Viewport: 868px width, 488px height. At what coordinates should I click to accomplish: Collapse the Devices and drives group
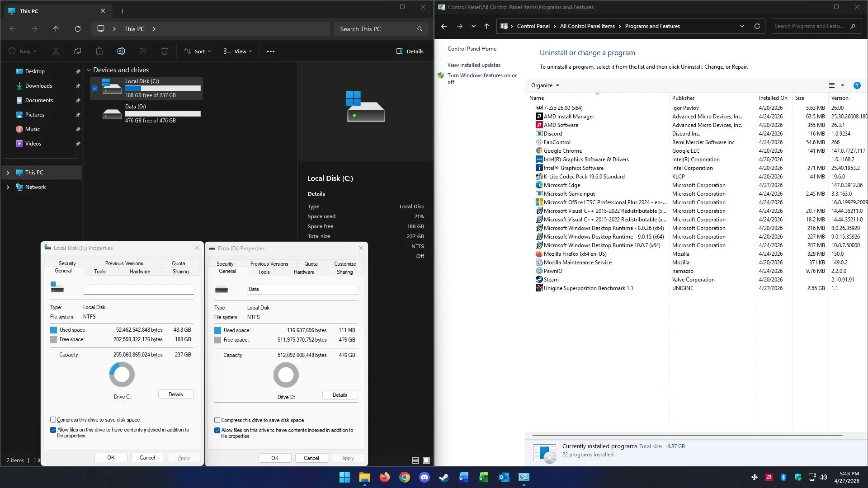[89, 70]
